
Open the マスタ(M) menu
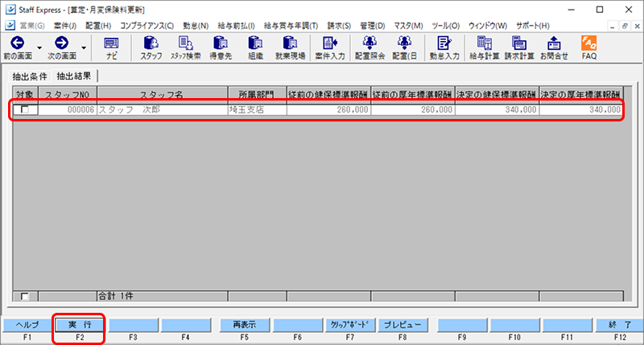[408, 26]
